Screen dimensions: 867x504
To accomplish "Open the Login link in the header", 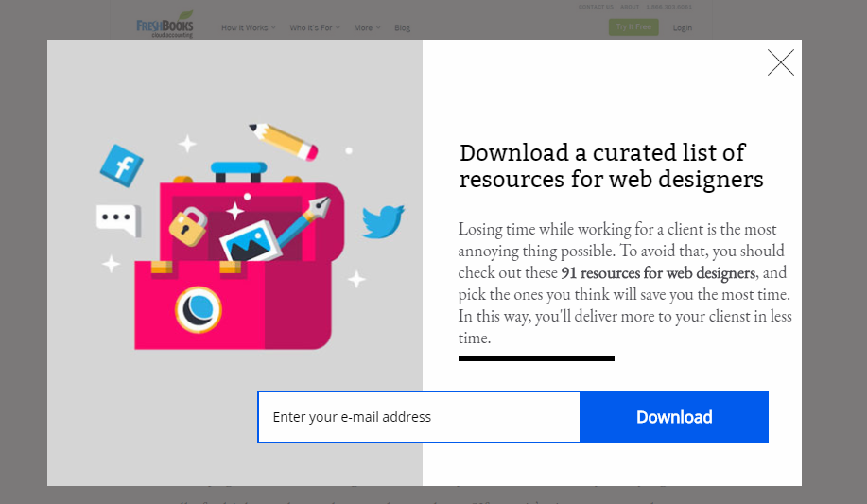I will (683, 27).
